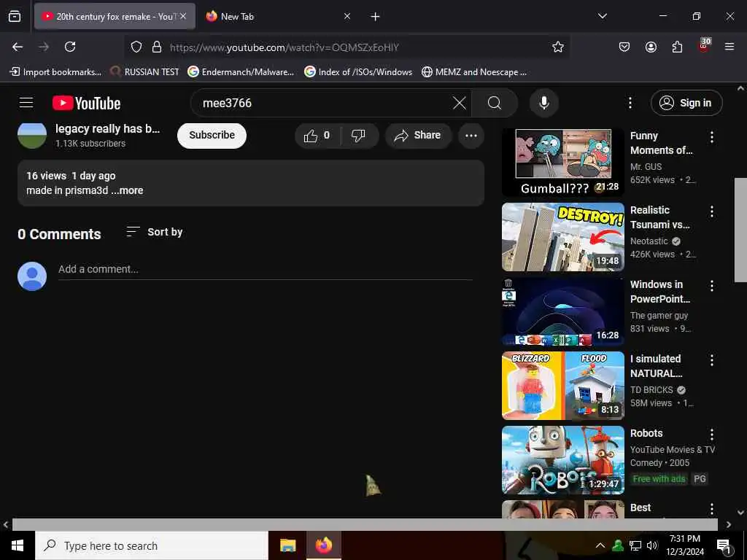
Task: Open options for Realistic Tsunami vs... video
Action: click(x=712, y=211)
